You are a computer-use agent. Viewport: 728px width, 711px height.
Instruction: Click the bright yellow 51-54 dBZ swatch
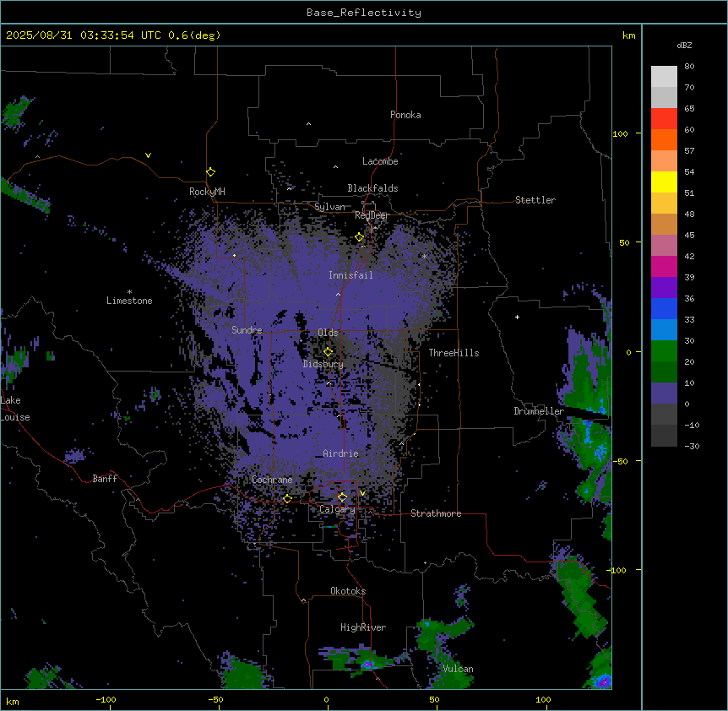664,182
